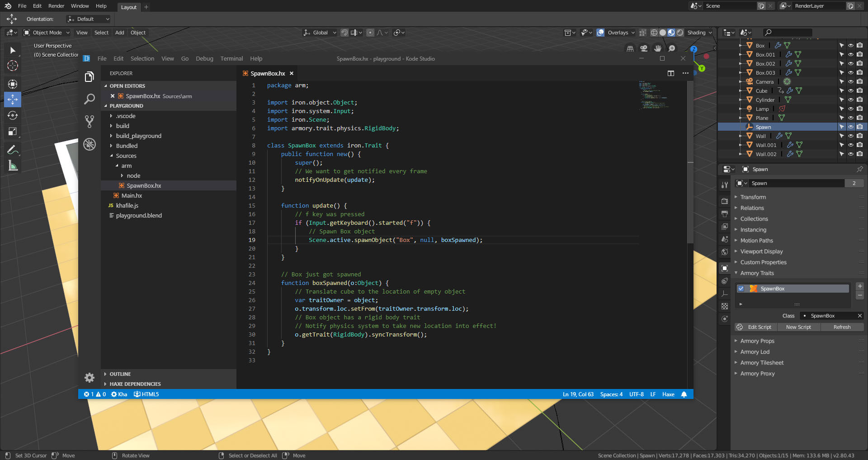Image resolution: width=868 pixels, height=460 pixels.
Task: Disable render for Plane object
Action: (859, 118)
